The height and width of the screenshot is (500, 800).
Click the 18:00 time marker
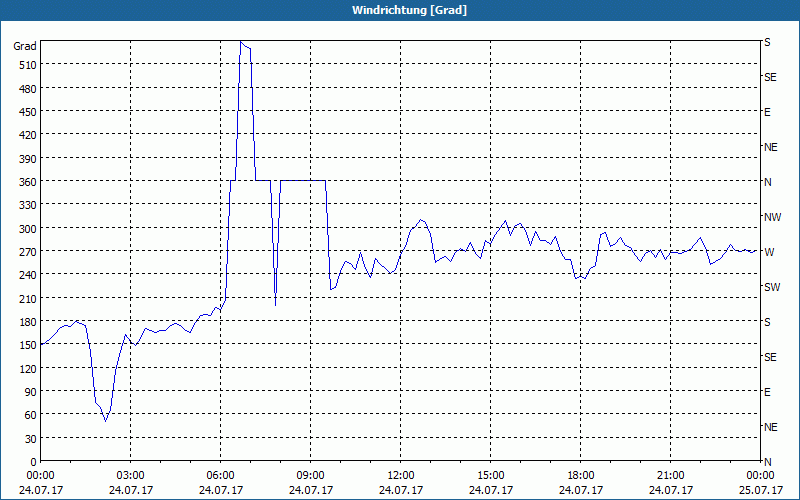click(581, 475)
